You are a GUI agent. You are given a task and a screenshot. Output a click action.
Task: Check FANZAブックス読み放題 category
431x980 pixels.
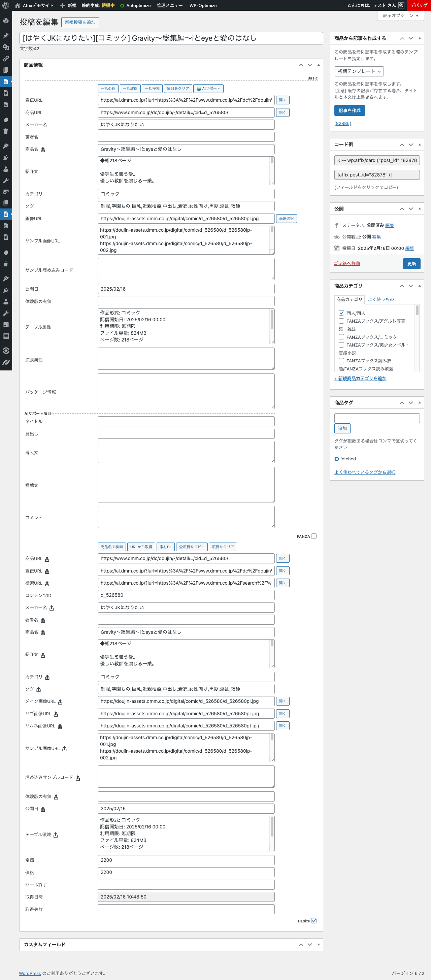pos(341,361)
